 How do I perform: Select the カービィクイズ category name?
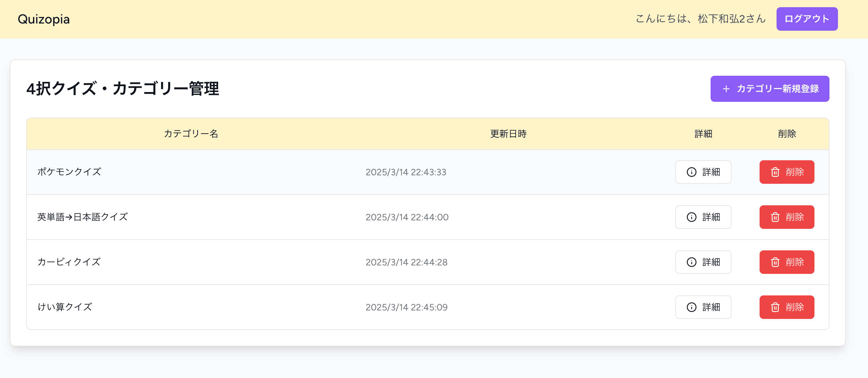69,262
